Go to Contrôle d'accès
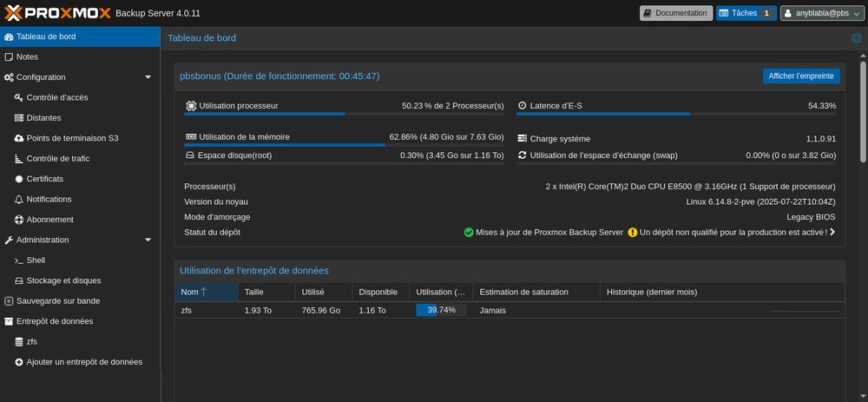 pos(80,97)
